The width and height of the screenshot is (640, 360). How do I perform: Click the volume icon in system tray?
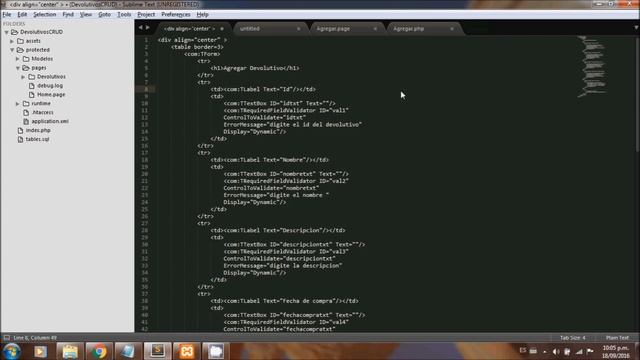click(556, 351)
